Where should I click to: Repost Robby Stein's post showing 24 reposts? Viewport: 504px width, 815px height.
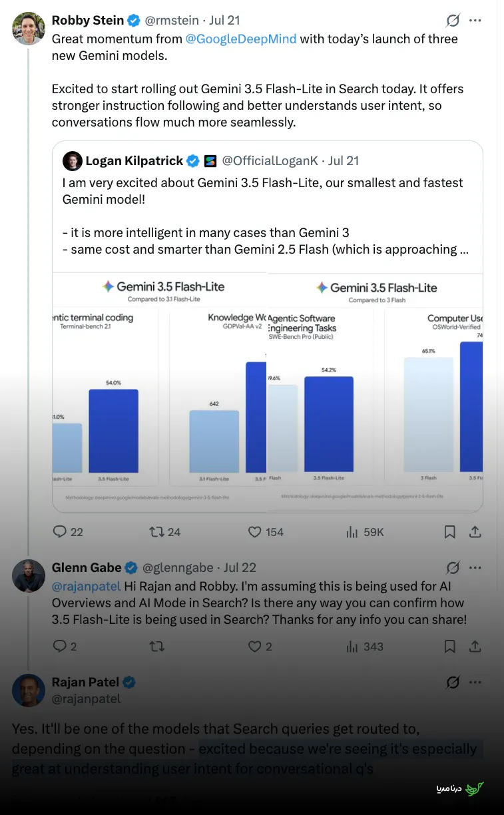pos(165,531)
